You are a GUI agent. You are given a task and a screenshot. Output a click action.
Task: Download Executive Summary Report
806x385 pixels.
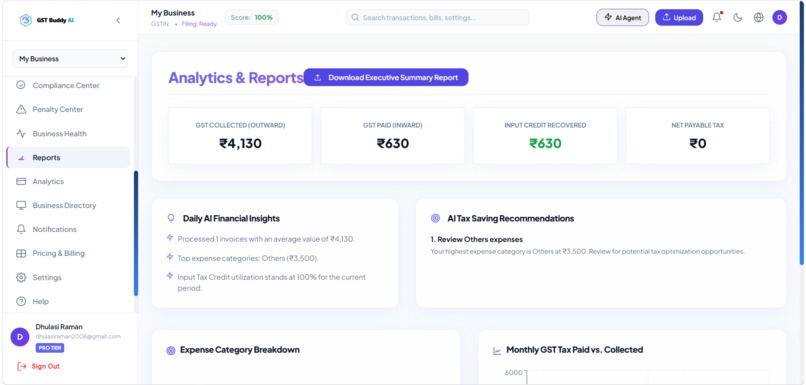pyautogui.click(x=386, y=78)
